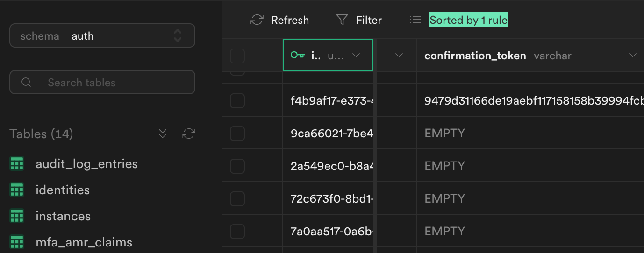Check the row starting with f4b9af17
The height and width of the screenshot is (253, 644).
(x=237, y=100)
